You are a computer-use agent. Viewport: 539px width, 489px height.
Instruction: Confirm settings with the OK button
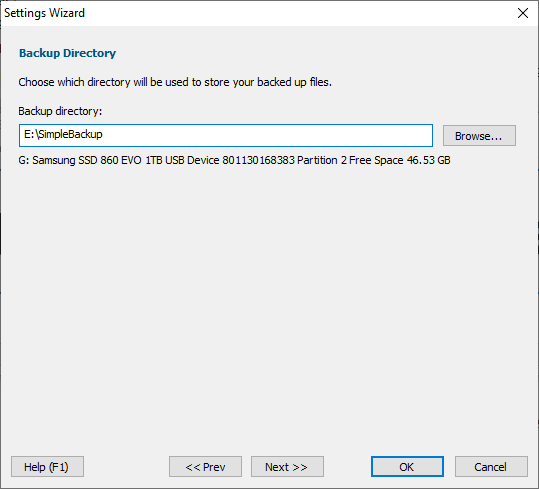[407, 467]
